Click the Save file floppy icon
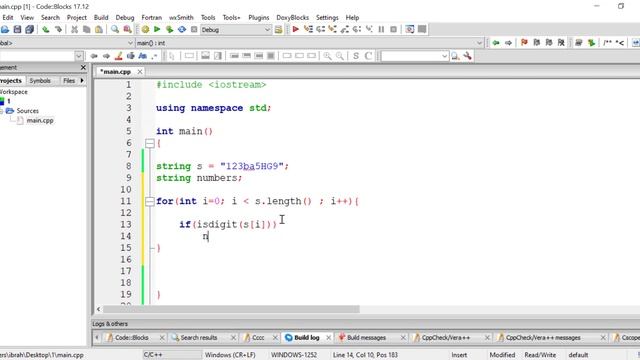The image size is (640, 360). pyautogui.click(x=17, y=29)
